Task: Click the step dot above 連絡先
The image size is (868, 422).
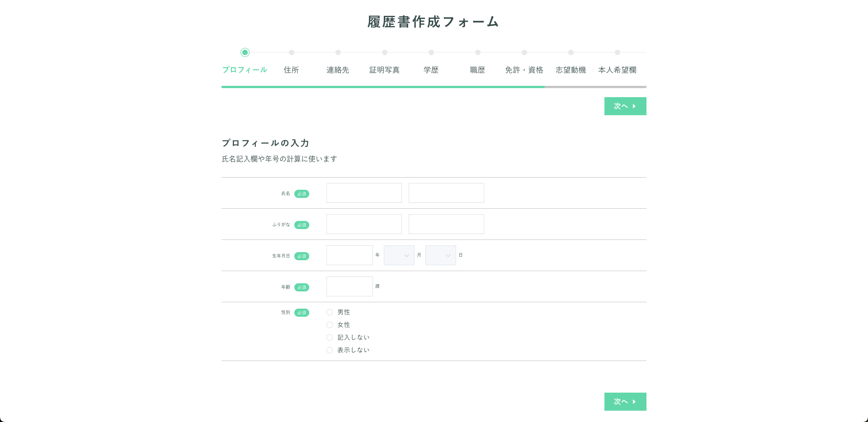Action: click(338, 52)
